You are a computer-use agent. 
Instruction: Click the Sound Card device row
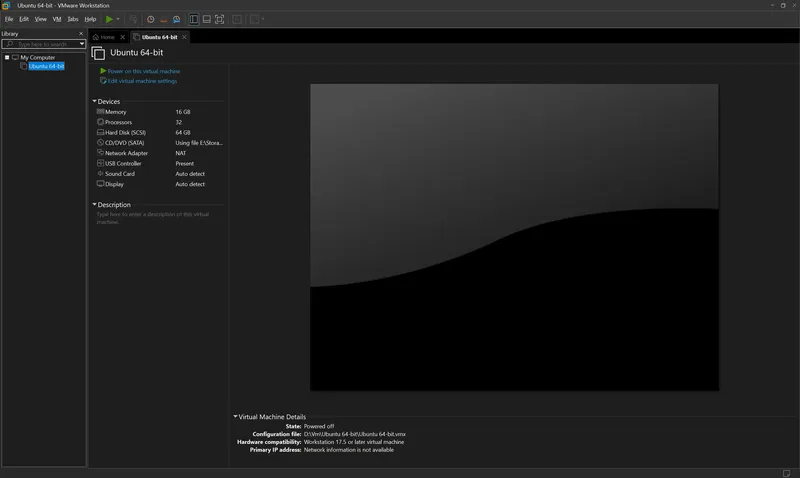point(160,174)
